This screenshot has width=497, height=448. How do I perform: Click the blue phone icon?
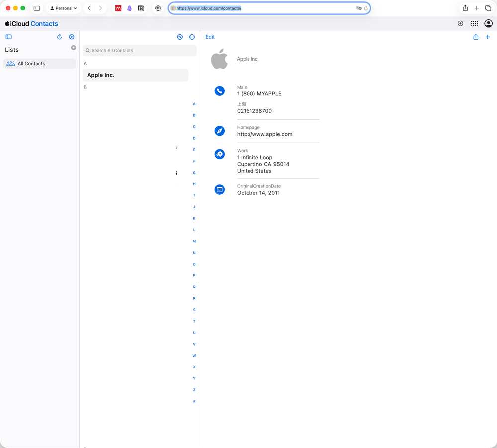[219, 91]
